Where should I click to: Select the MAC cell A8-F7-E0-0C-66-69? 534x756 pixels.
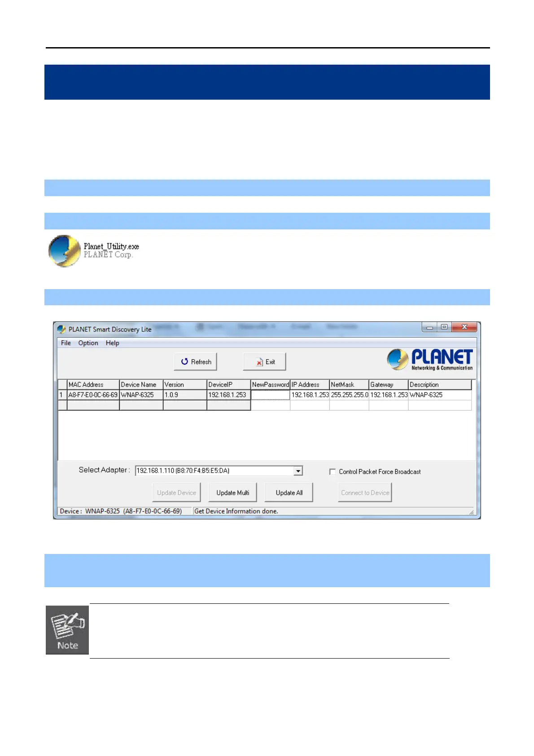(93, 395)
